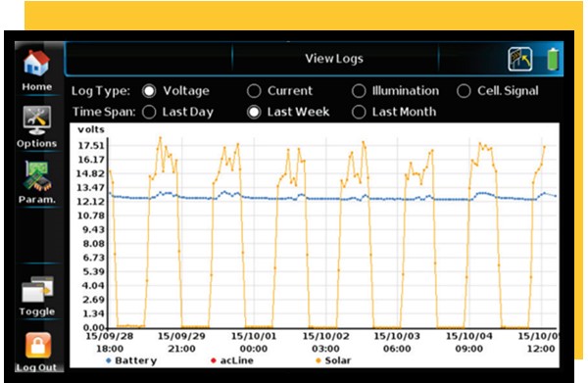Image resolution: width=588 pixels, height=383 pixels.
Task: Click the 5.39 axis value
Action: (94, 271)
